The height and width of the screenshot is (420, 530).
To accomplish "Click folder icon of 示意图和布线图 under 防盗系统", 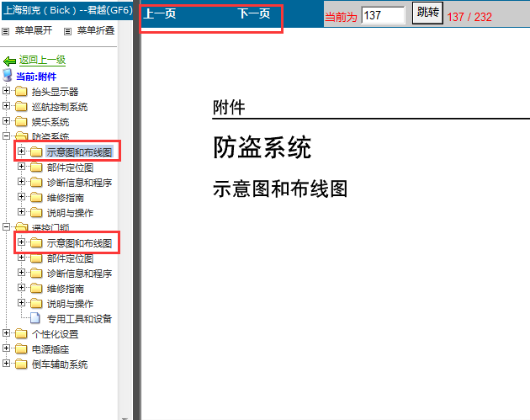I will (x=36, y=152).
